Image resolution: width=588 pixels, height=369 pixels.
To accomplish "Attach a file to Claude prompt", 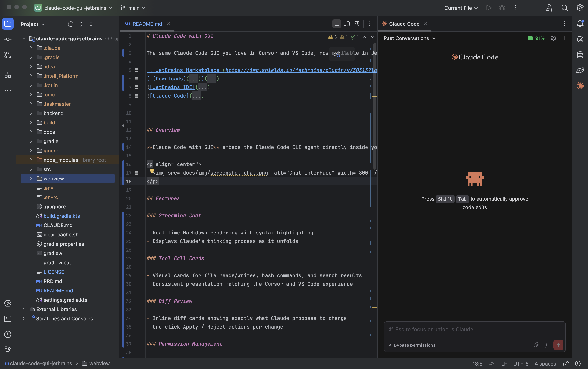I will pos(536,345).
